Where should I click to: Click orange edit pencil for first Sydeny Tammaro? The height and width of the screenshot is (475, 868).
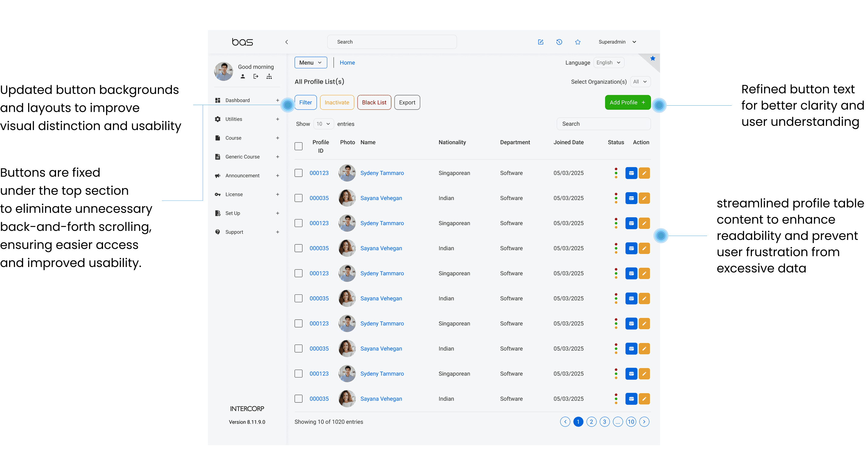[644, 173]
